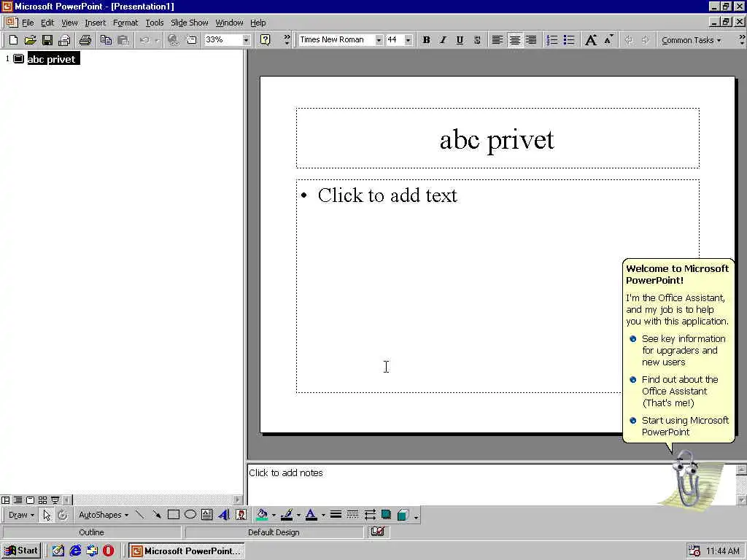The image size is (747, 560).
Task: Click the Free Rotate tool
Action: 63,515
